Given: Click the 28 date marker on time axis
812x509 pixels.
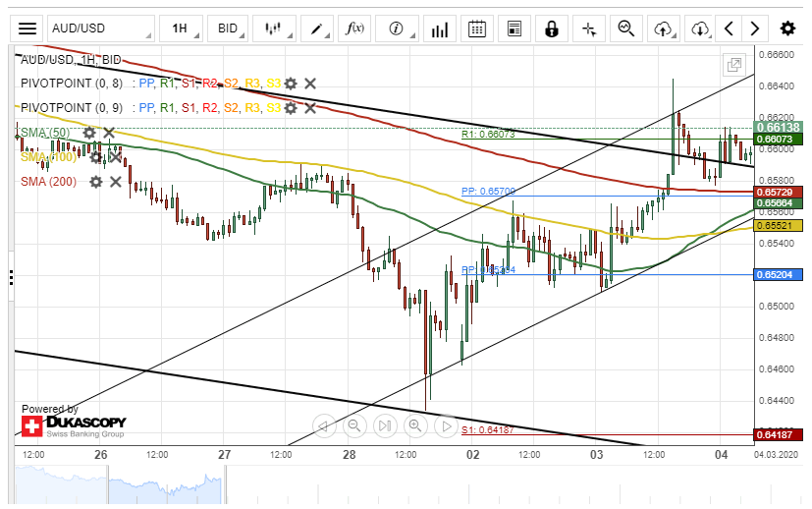Looking at the screenshot, I should (x=350, y=455).
